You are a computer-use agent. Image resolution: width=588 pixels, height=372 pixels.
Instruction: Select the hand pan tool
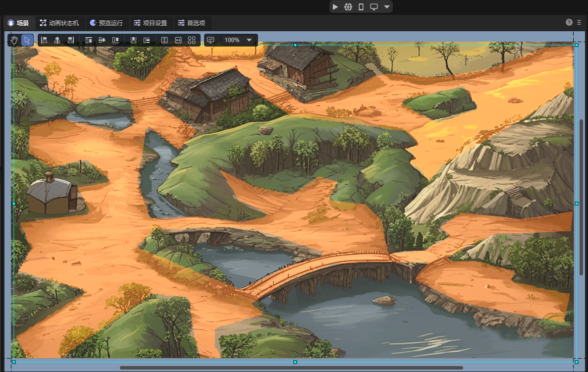(14, 40)
